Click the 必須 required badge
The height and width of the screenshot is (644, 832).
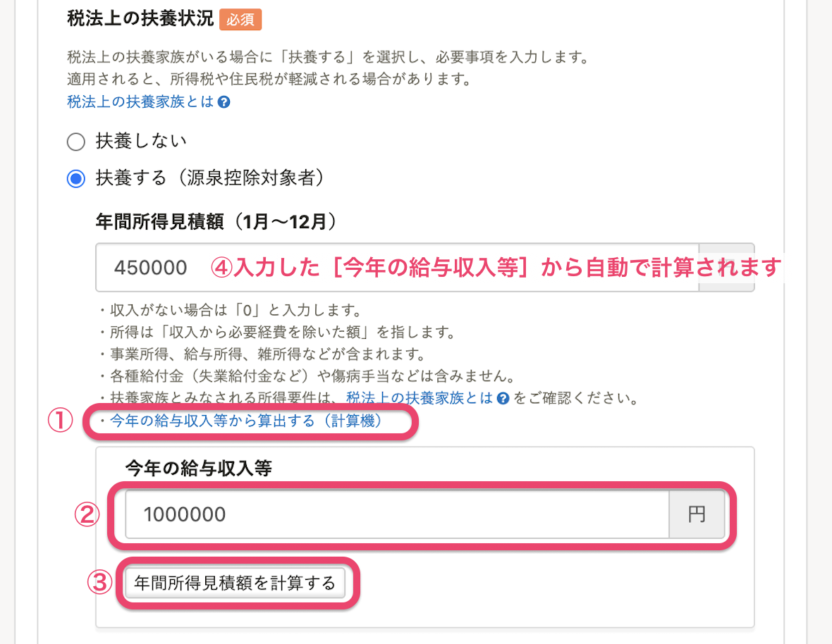pos(240,20)
